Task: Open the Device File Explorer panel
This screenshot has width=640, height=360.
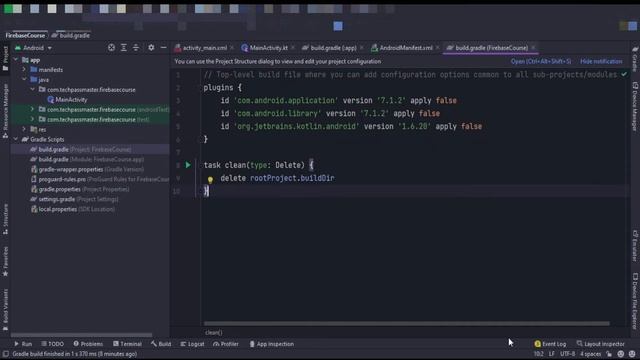Action: pos(635,301)
